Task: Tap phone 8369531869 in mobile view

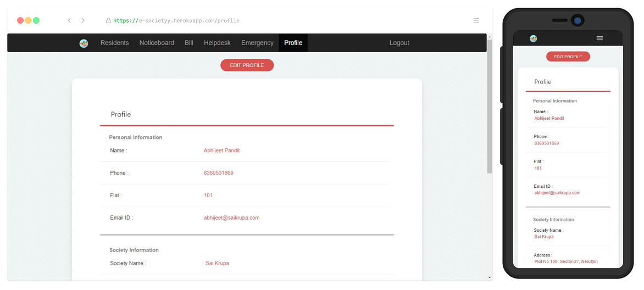Action: pyautogui.click(x=547, y=143)
